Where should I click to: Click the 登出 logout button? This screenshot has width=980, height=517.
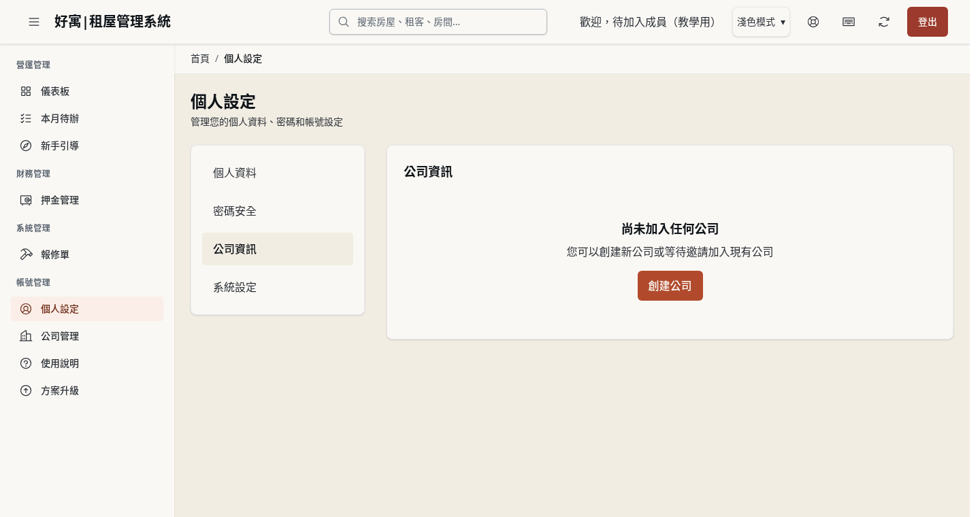click(928, 22)
